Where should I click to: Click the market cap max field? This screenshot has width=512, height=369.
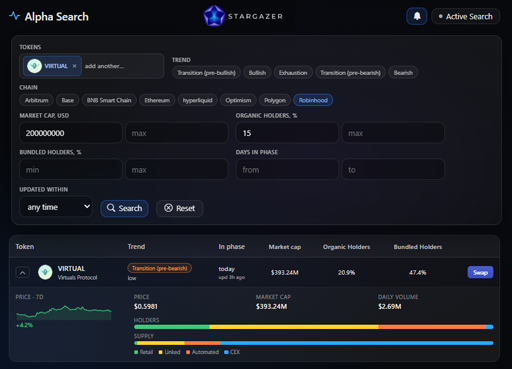[177, 133]
